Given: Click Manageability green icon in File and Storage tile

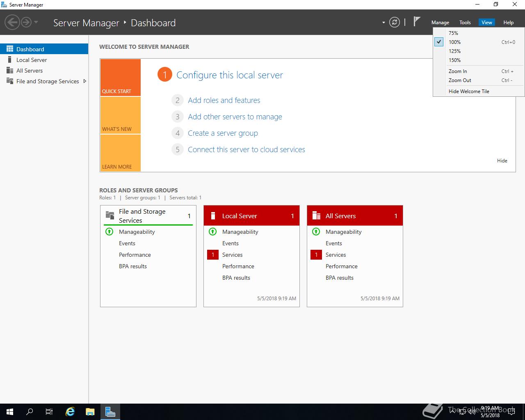Looking at the screenshot, I should coord(109,232).
